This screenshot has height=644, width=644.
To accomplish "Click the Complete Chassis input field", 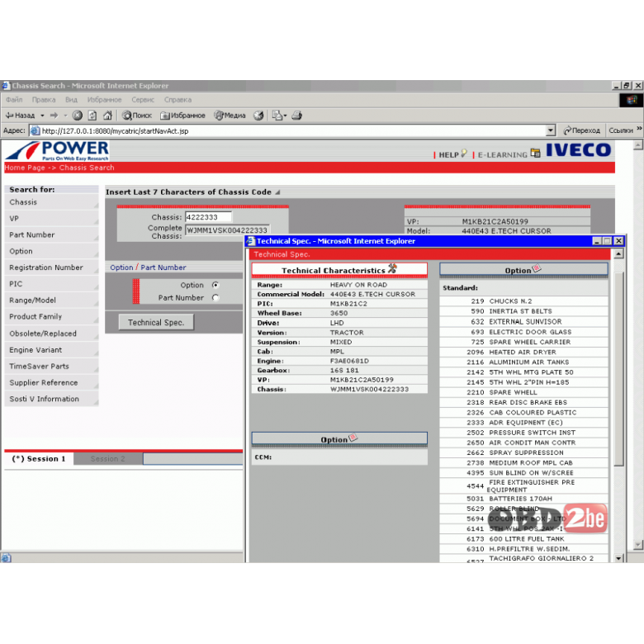I will tap(227, 230).
